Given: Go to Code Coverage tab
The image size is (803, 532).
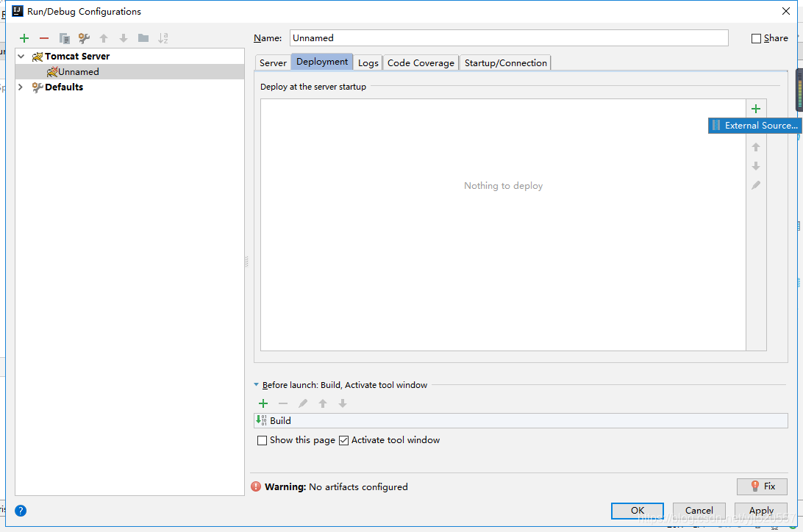Looking at the screenshot, I should [x=421, y=63].
